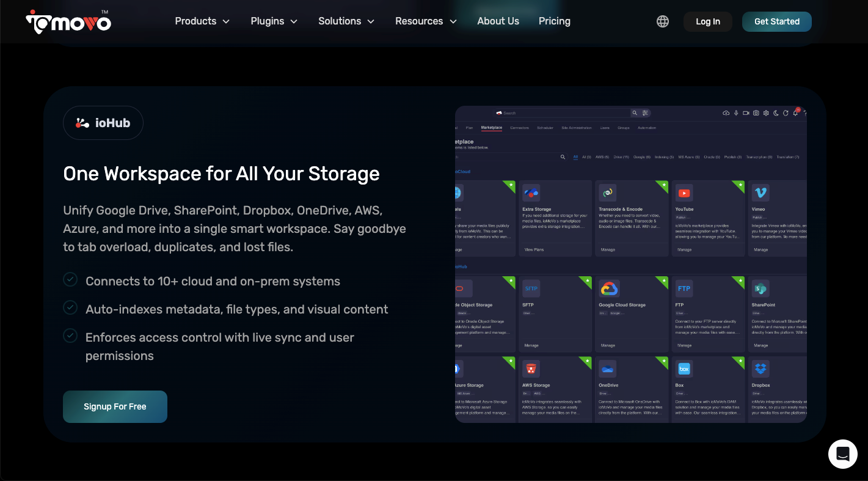Click the YouTube logo icon
The width and height of the screenshot is (868, 481).
click(684, 193)
